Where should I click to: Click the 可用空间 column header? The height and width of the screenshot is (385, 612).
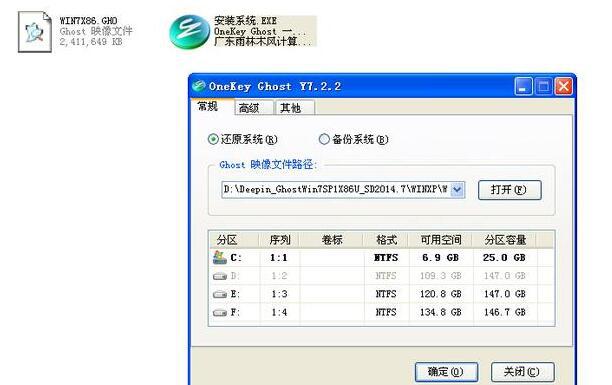441,240
